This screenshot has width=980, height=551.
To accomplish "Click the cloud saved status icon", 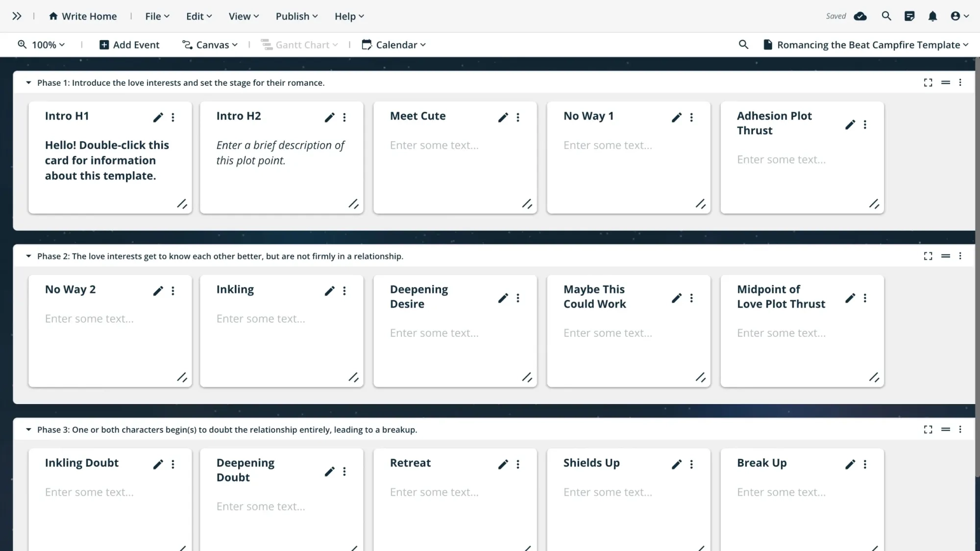I will (x=860, y=16).
